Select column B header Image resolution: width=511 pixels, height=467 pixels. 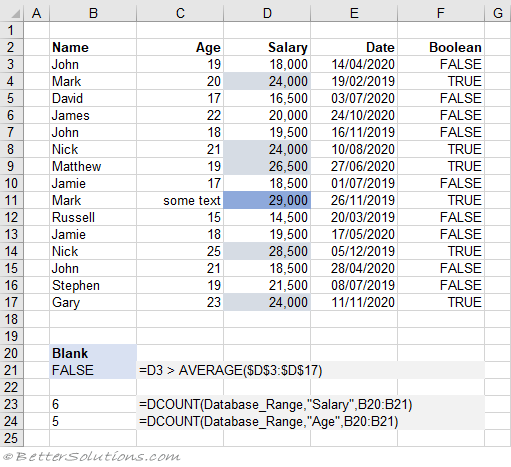coord(93,13)
